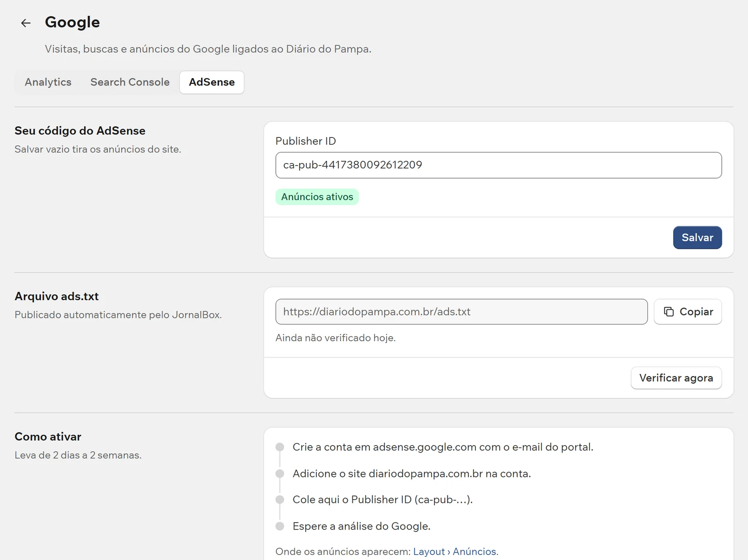
Task: Click the 'Publisher ID' field label
Action: pyautogui.click(x=306, y=141)
